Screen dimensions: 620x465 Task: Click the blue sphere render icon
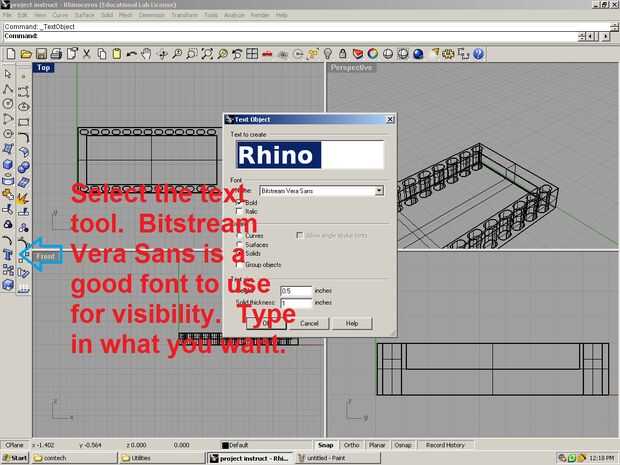(x=418, y=54)
